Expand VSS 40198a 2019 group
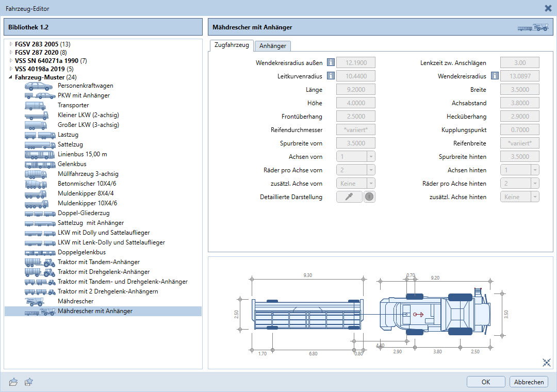This screenshot has height=392, width=557. pos(11,69)
